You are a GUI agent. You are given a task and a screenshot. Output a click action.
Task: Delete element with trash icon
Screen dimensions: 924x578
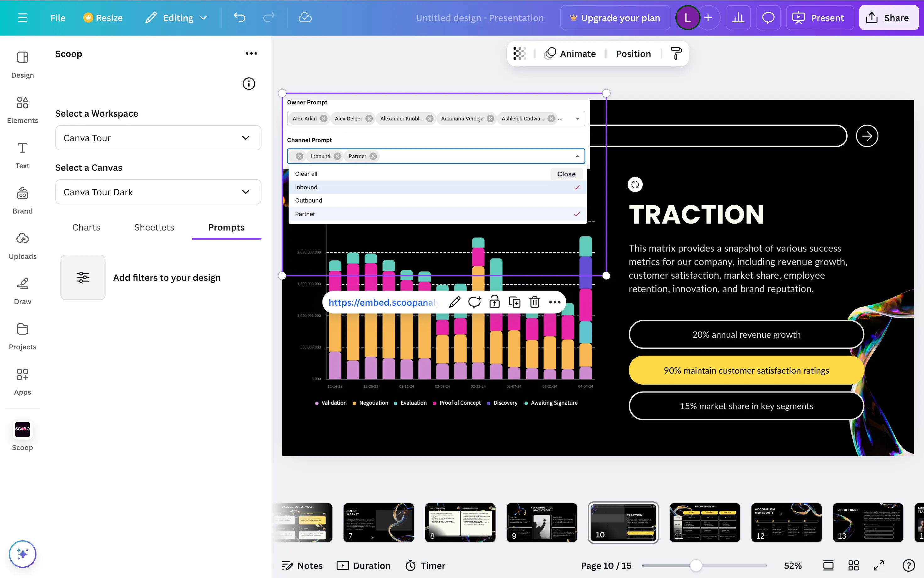pyautogui.click(x=534, y=302)
